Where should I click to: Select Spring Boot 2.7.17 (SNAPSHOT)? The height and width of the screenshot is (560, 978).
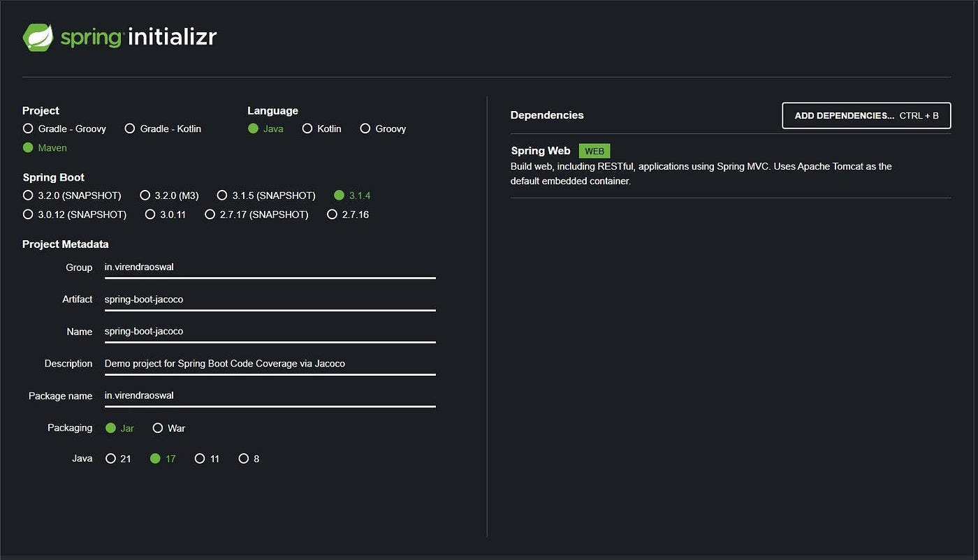[x=256, y=214]
